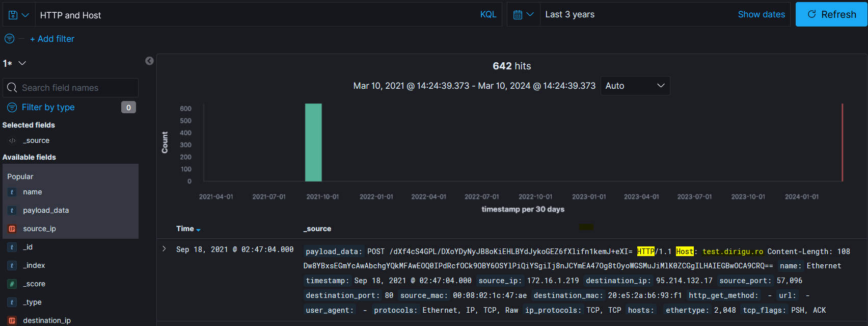
Task: Click the _source field code icon
Action: coord(12,141)
